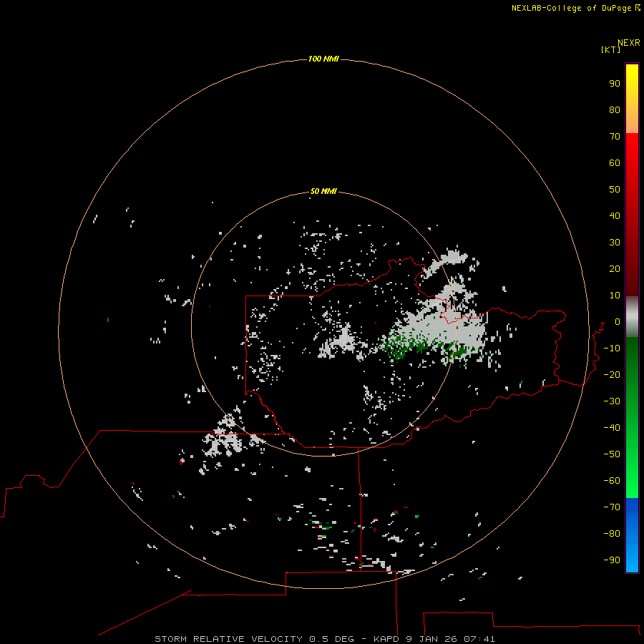Viewport: 644px width, 644px height.
Task: Click the -80 knot scale label
Action: (x=612, y=534)
